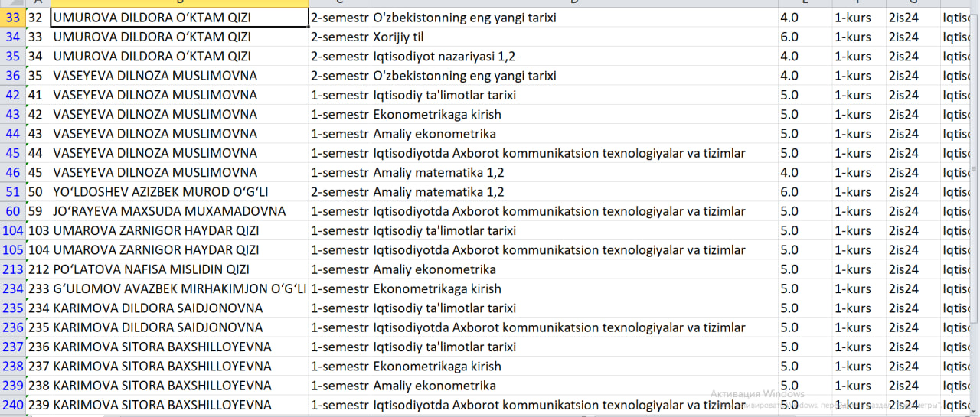The height and width of the screenshot is (417, 980).
Task: Click VASEYEVA DILNOZA name in row 36
Action: click(180, 76)
